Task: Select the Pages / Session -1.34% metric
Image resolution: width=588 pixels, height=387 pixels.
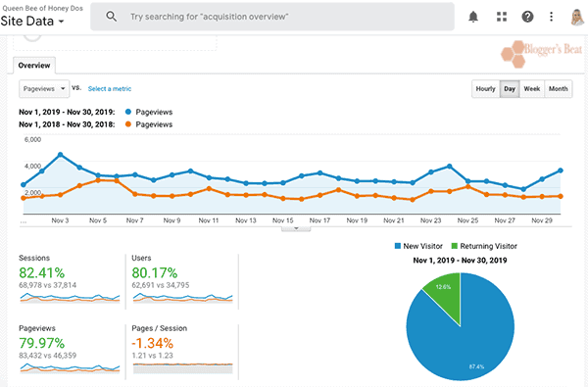Action: coord(152,343)
